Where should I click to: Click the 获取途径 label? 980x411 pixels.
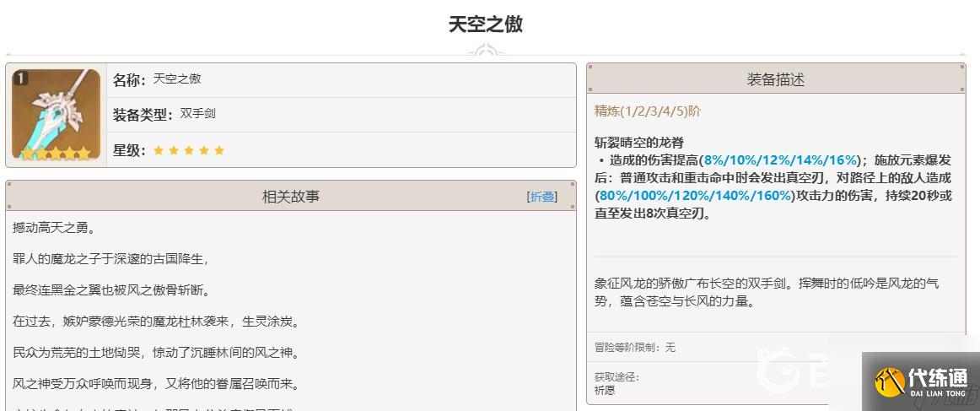pos(617,377)
